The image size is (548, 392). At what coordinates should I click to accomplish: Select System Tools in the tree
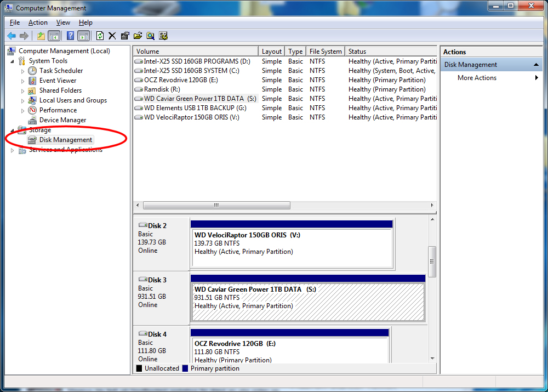[48, 61]
